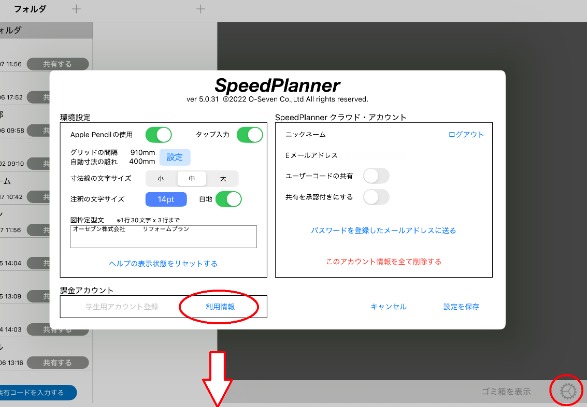Click the 共有コードを入力する button

click(37, 392)
